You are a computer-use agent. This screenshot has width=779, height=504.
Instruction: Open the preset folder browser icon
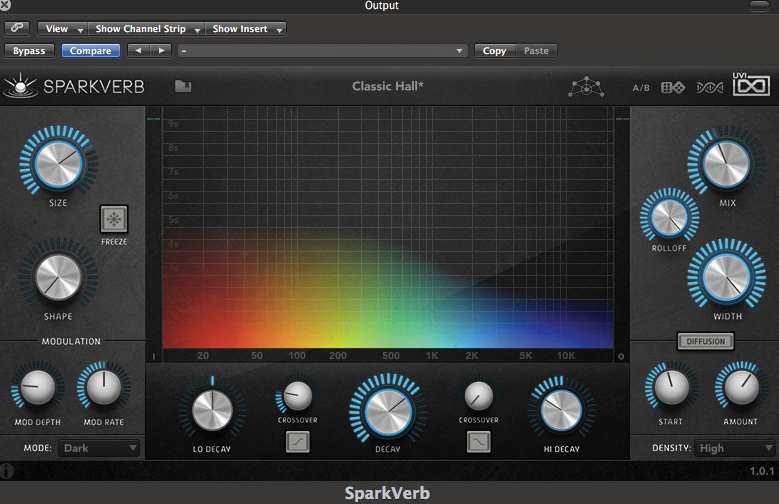coord(183,86)
